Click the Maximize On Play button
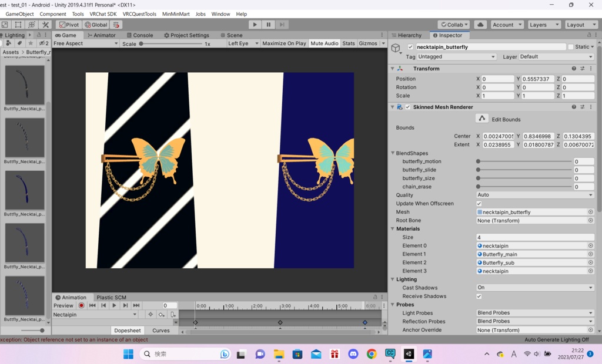 (x=284, y=43)
